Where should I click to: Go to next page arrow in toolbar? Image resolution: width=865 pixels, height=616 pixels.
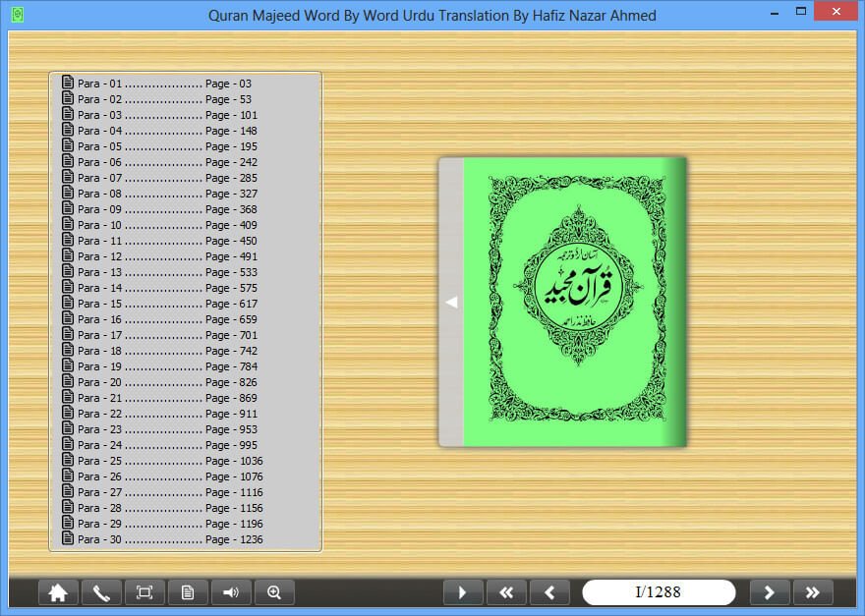tap(770, 592)
